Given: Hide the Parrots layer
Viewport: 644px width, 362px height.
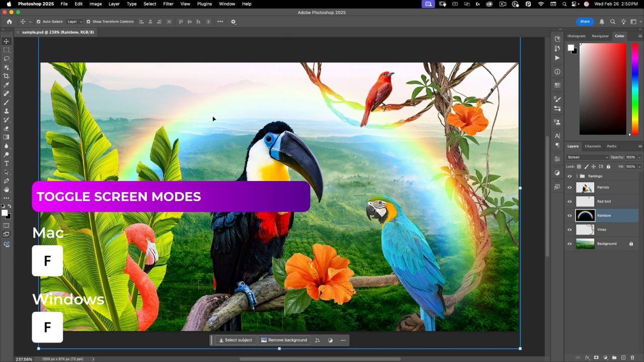Looking at the screenshot, I should pos(570,188).
